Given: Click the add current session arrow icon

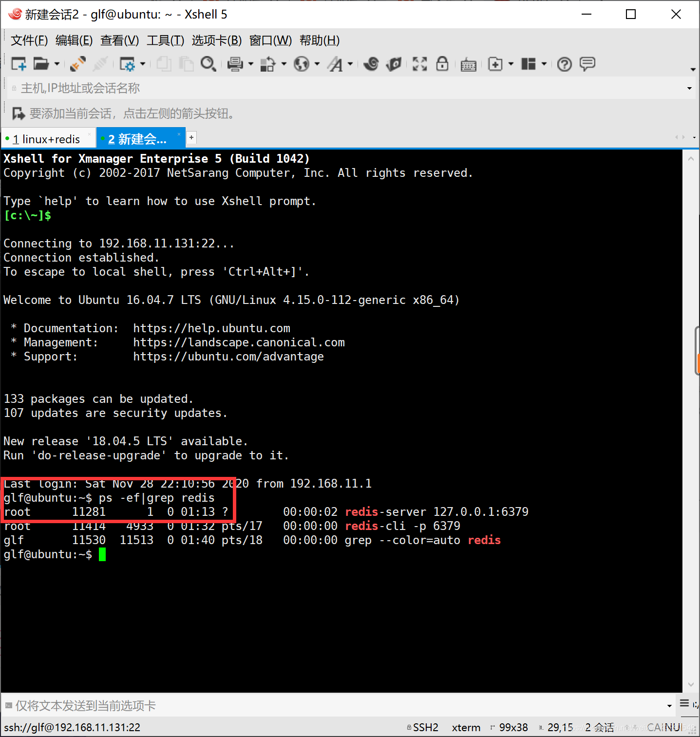Looking at the screenshot, I should [x=19, y=113].
